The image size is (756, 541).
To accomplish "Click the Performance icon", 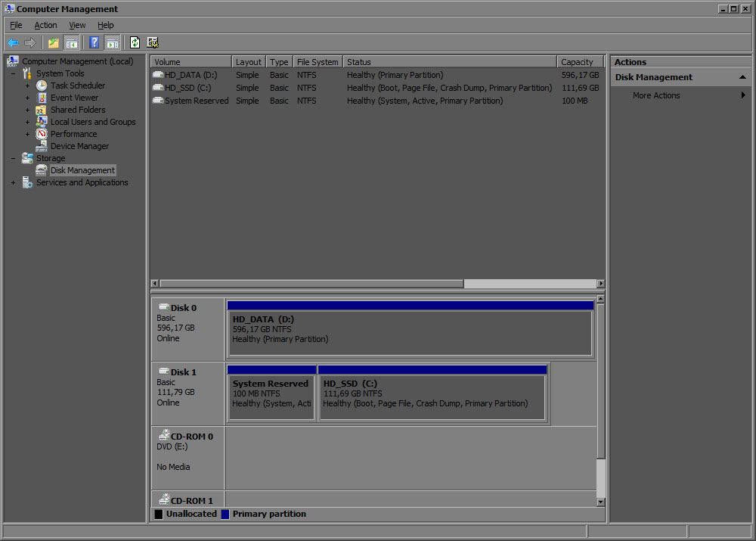I will (42, 134).
